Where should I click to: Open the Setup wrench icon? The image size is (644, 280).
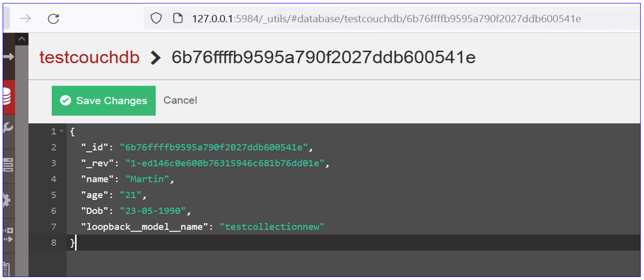coord(7,127)
